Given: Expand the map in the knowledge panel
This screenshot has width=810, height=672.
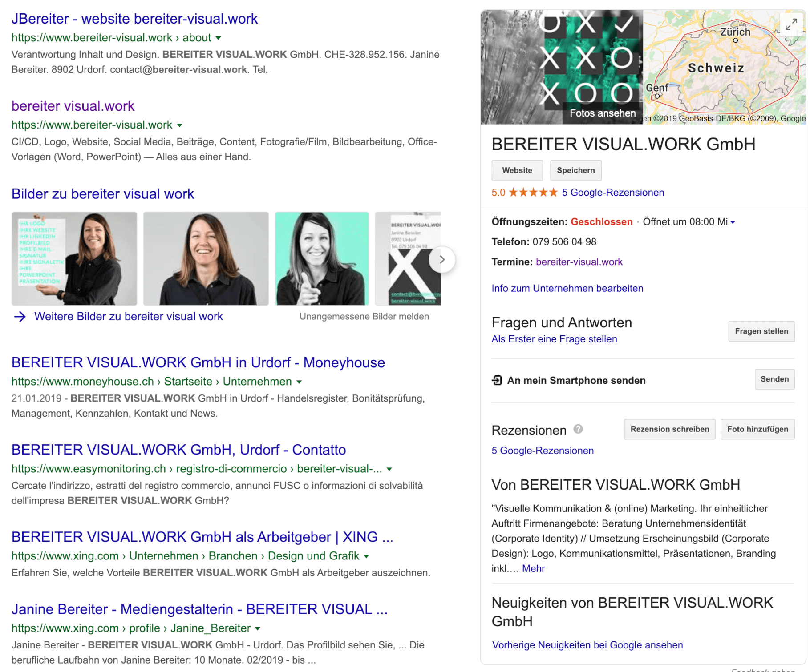Looking at the screenshot, I should [791, 24].
